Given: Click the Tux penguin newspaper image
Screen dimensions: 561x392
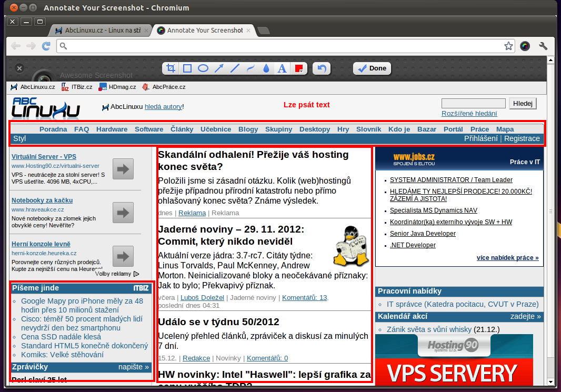Looking at the screenshot, I should tap(351, 246).
